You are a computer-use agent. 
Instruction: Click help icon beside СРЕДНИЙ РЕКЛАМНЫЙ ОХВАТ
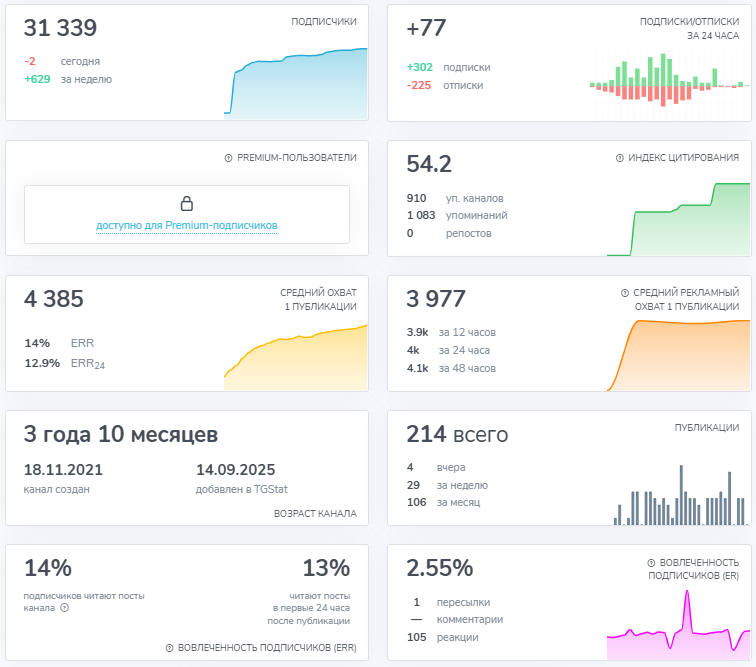coord(625,293)
